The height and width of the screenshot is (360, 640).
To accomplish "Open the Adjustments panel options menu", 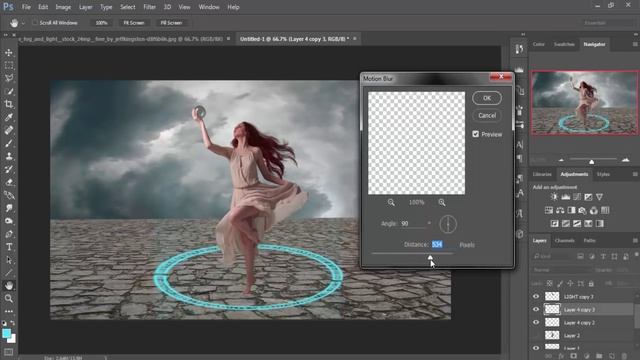I will 635,174.
